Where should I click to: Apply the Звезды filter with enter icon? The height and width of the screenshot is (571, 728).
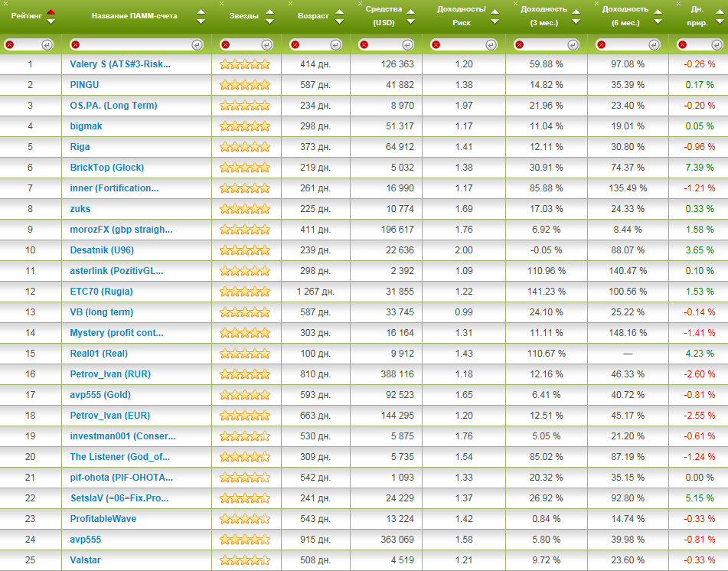pyautogui.click(x=266, y=44)
